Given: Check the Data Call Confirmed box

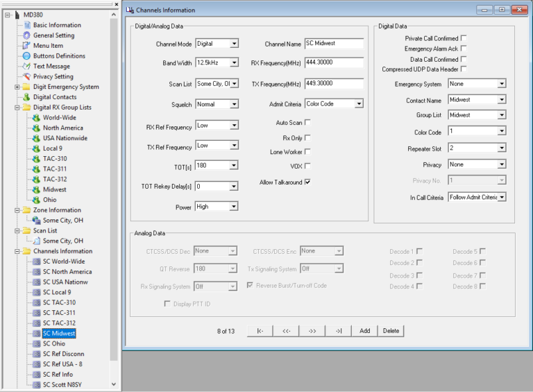Looking at the screenshot, I should point(464,59).
